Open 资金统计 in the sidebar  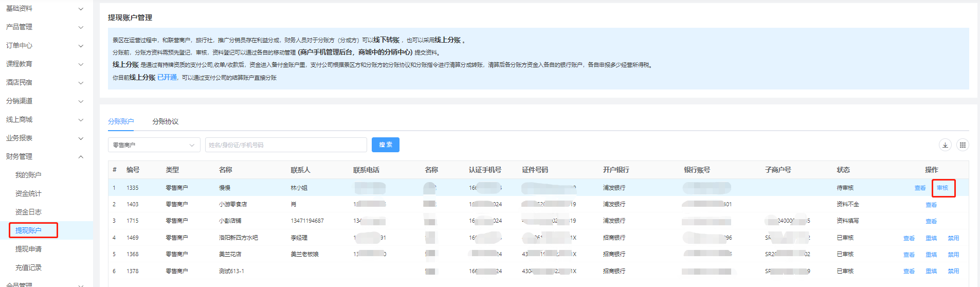tap(28, 193)
